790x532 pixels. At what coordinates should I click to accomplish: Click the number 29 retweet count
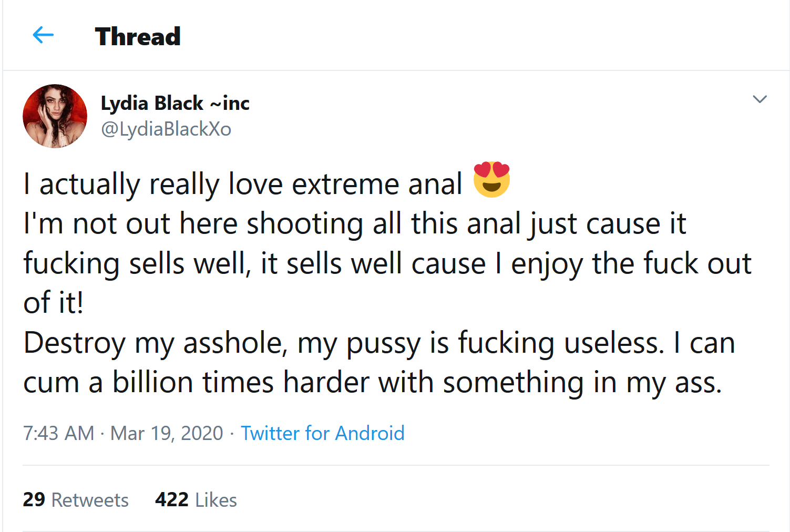pos(34,500)
